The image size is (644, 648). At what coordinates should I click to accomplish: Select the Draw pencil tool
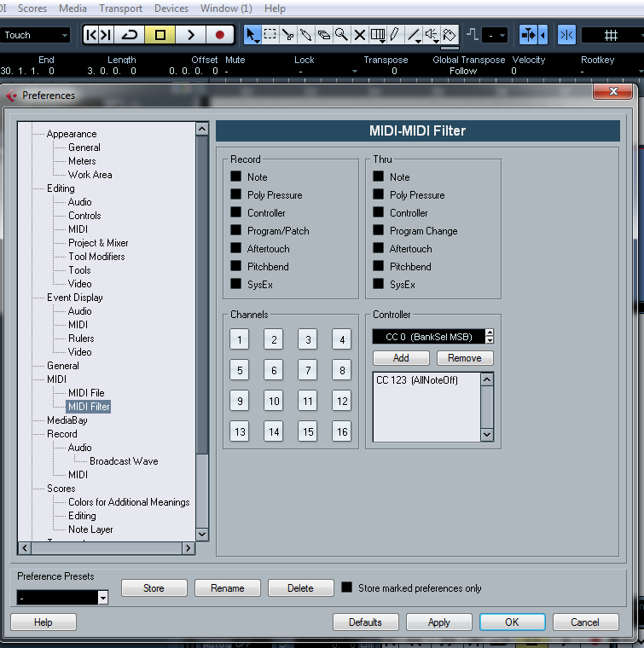tap(395, 35)
